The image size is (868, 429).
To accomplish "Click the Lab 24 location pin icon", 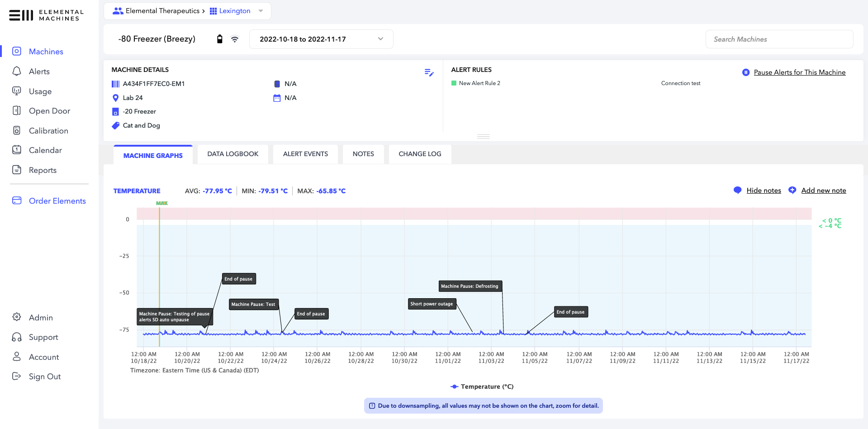I will coord(115,98).
